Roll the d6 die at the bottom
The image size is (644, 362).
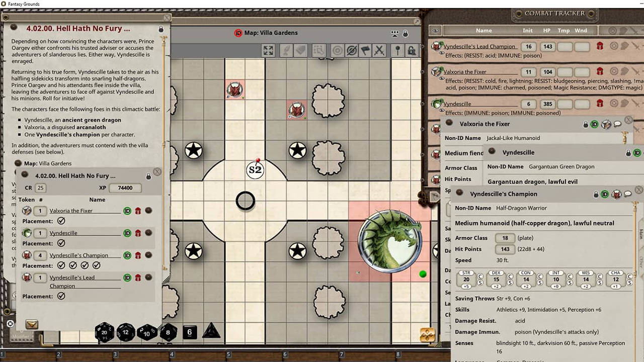190,332
